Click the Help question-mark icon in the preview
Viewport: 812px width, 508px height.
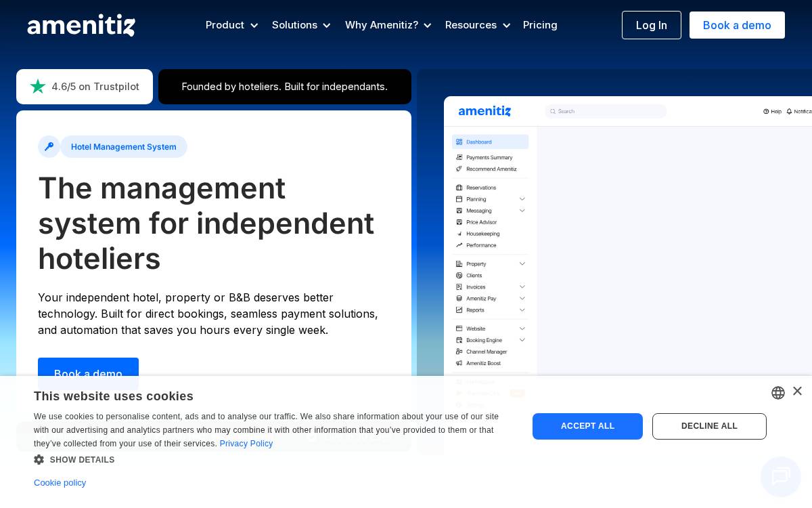(x=766, y=111)
